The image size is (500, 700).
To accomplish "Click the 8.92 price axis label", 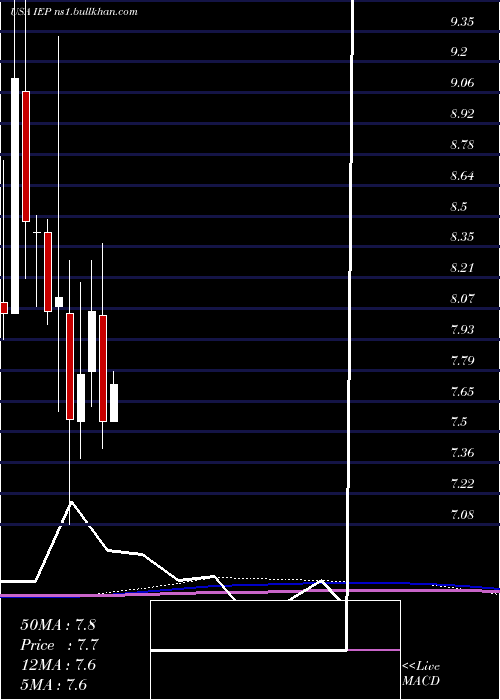I will (x=462, y=113).
